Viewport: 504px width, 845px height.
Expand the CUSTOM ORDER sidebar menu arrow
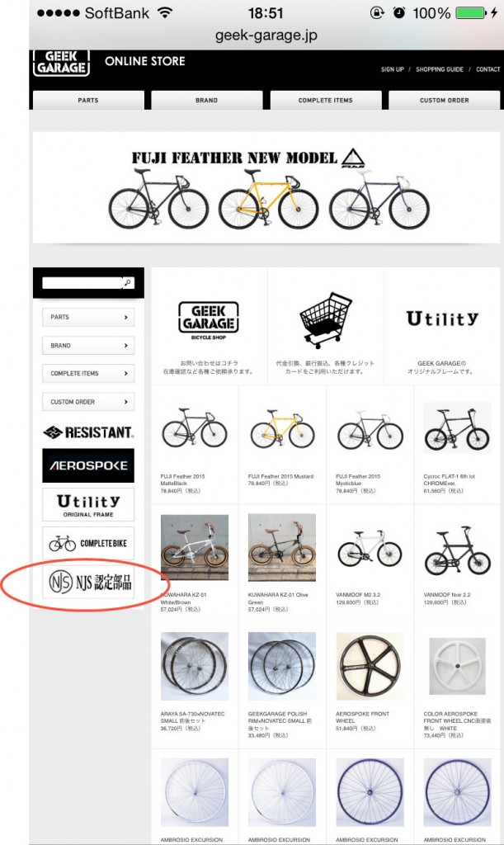pyautogui.click(x=126, y=402)
